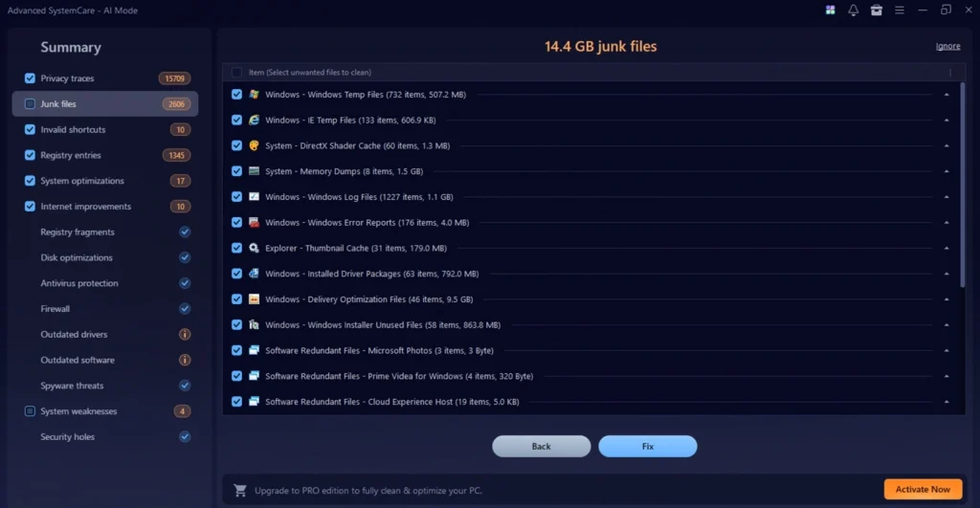Select Security holes in the sidebar
Viewport: 980px width, 508px height.
68,437
